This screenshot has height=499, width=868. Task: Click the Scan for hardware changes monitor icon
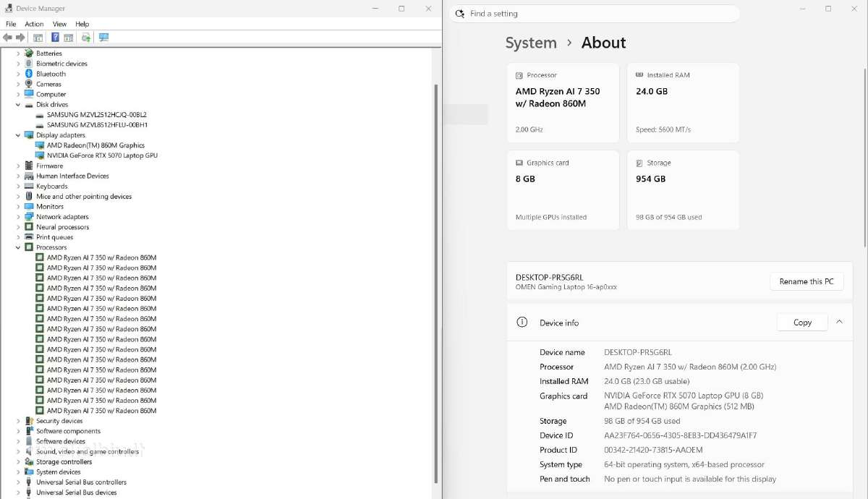click(x=103, y=38)
